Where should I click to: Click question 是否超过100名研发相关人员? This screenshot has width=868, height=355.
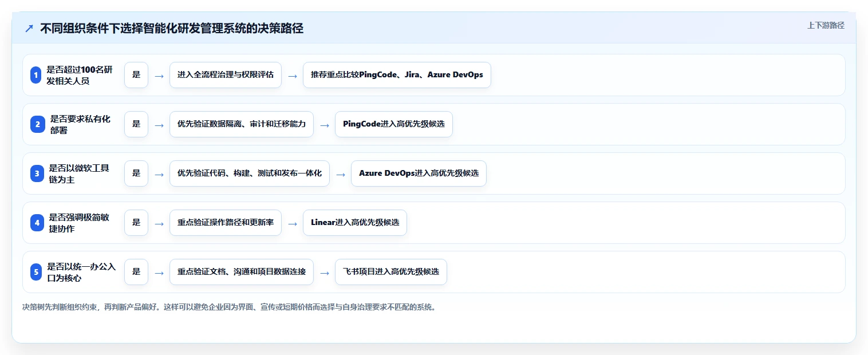coord(80,75)
